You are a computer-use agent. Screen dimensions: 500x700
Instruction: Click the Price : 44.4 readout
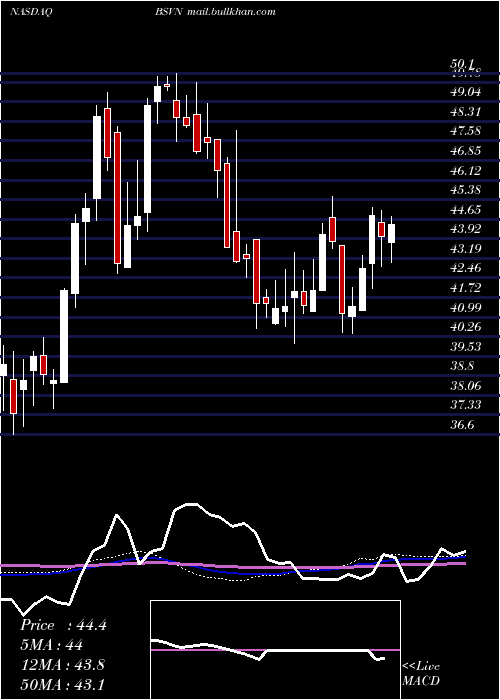tap(63, 625)
